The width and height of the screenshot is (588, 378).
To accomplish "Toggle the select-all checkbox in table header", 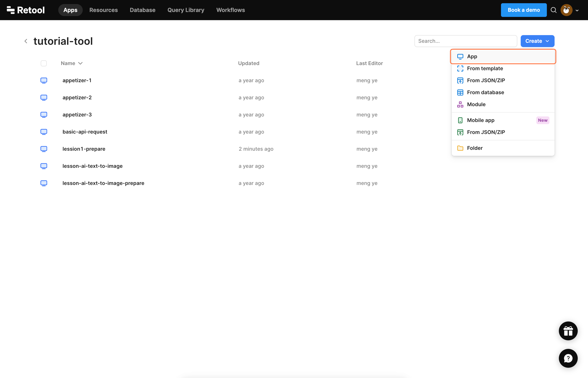I will 44,63.
